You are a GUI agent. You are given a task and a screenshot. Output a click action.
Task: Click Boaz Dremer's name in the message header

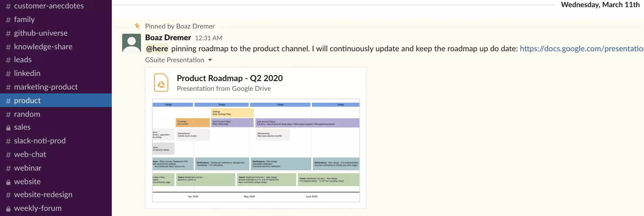click(x=168, y=37)
